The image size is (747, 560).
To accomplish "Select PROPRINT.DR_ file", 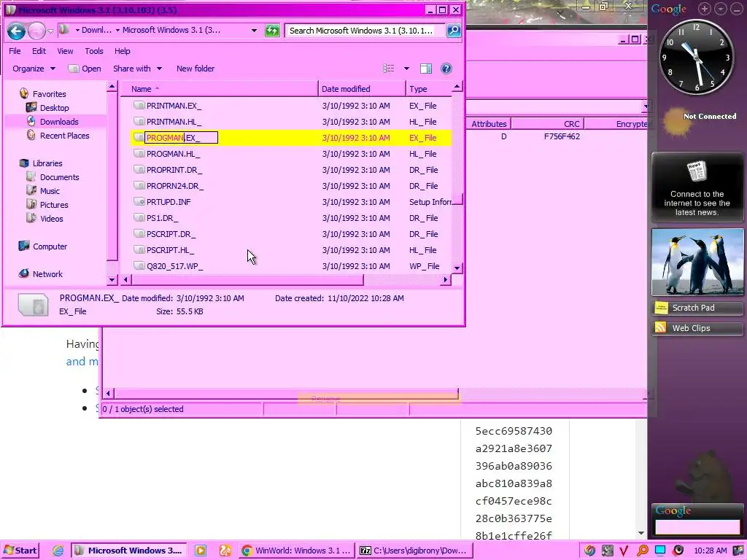I will (x=174, y=170).
